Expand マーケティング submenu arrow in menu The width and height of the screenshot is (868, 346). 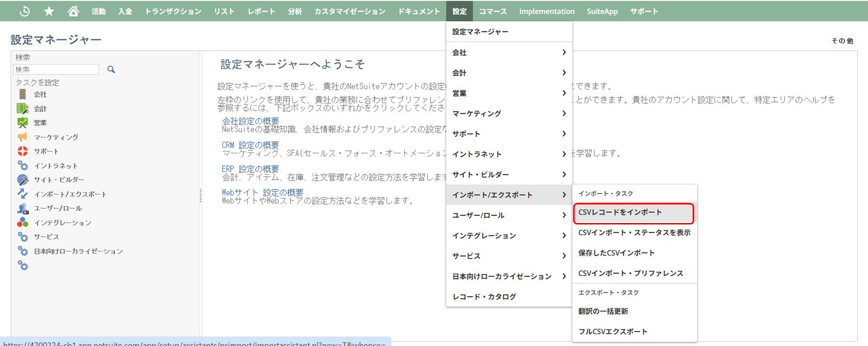tap(564, 113)
